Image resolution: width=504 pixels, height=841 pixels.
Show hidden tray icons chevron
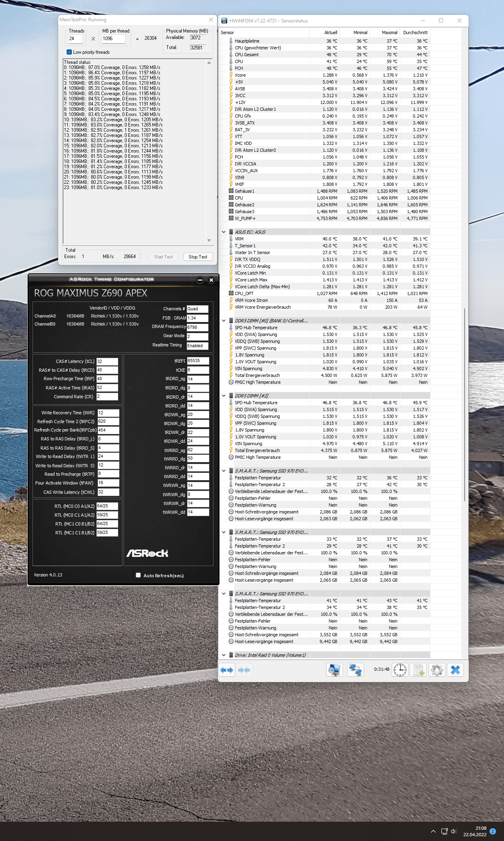pos(433,831)
